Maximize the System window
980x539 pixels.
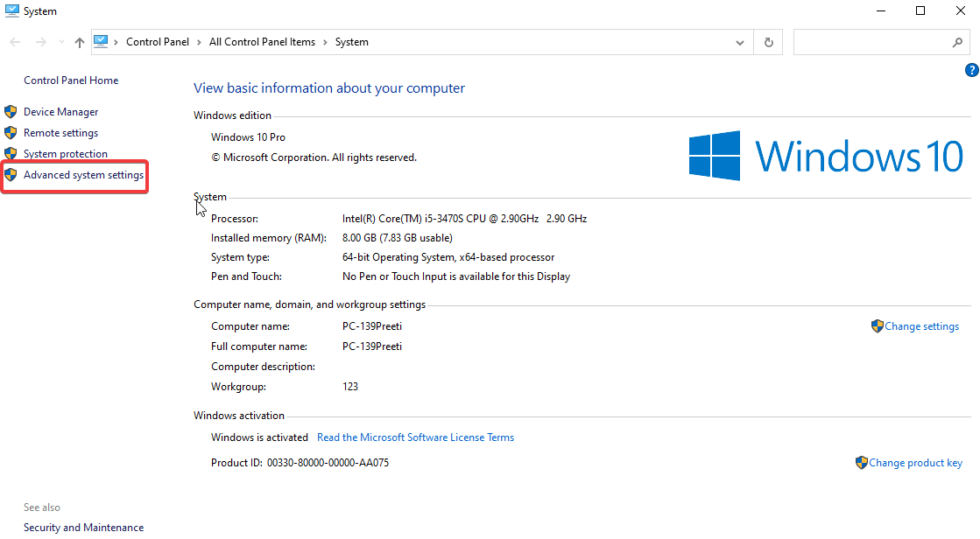click(x=920, y=10)
